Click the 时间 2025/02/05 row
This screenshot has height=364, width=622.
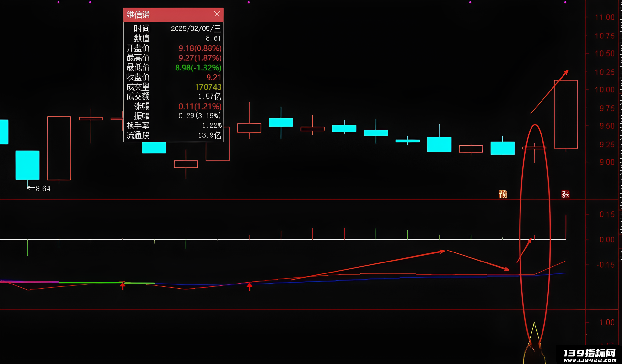[x=174, y=28]
